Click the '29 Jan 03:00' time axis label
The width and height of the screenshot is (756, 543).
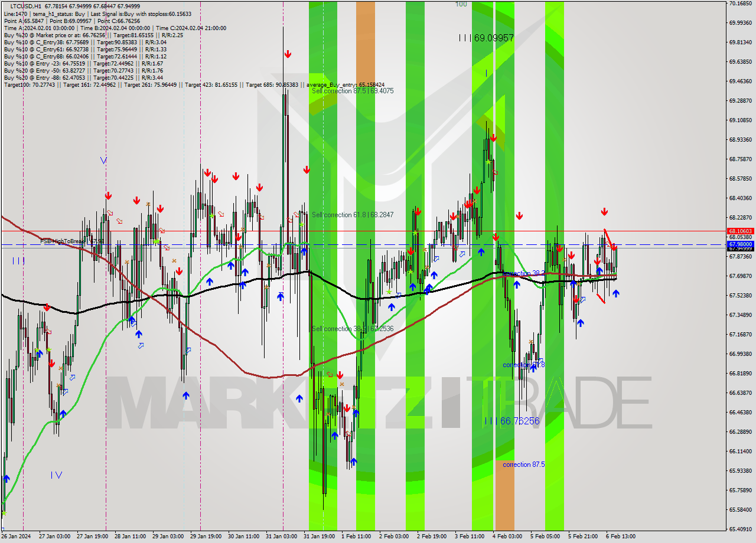tap(168, 537)
